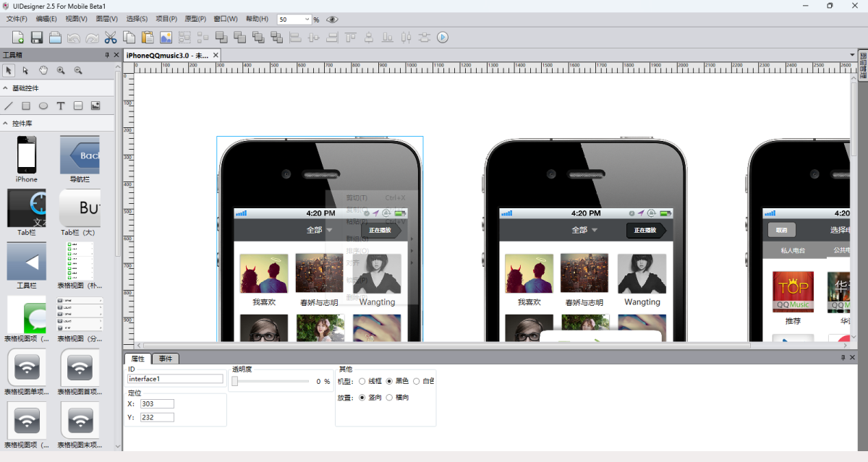
Task: Run the preview play button
Action: coord(443,38)
